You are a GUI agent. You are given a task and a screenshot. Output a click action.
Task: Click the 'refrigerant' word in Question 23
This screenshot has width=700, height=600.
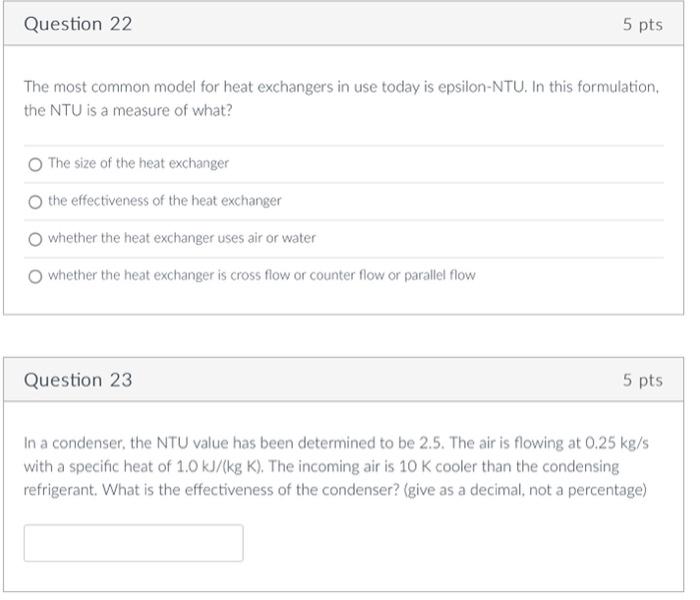coord(60,490)
